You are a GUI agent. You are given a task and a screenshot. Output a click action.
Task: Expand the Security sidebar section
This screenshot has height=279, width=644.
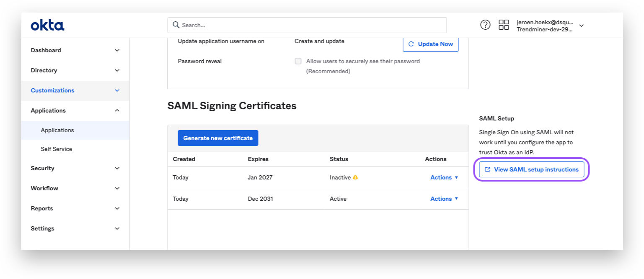pos(117,168)
